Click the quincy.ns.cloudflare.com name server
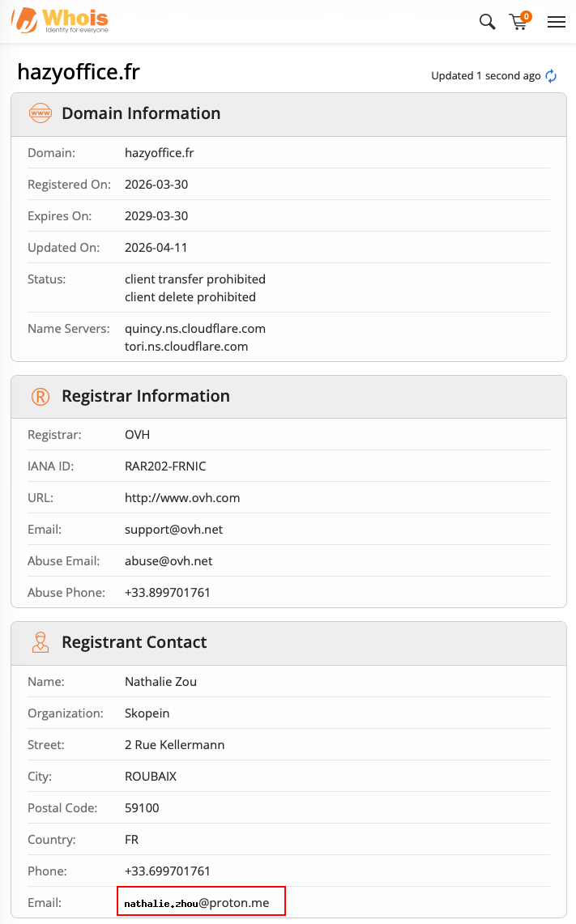The image size is (576, 924). [x=195, y=329]
